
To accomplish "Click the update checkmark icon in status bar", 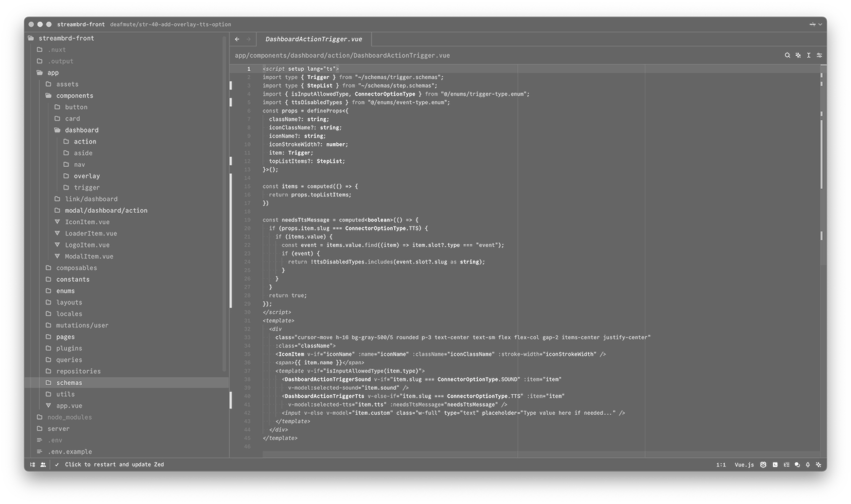I will [57, 465].
